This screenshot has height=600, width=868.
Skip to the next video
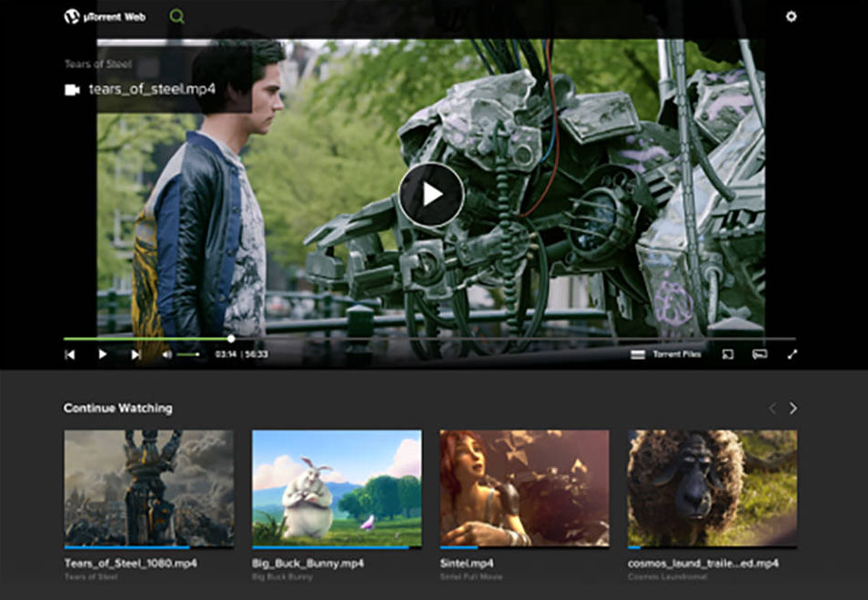point(136,354)
